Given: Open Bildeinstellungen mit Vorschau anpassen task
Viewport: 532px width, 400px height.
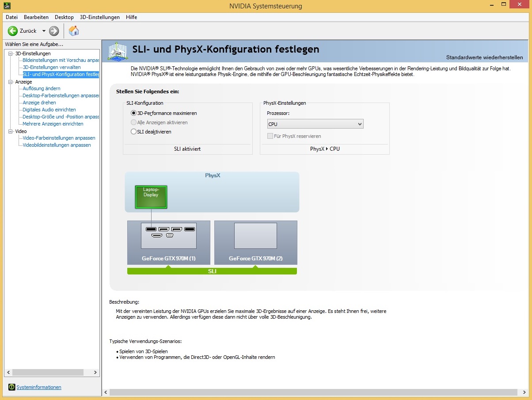Looking at the screenshot, I should point(61,60).
